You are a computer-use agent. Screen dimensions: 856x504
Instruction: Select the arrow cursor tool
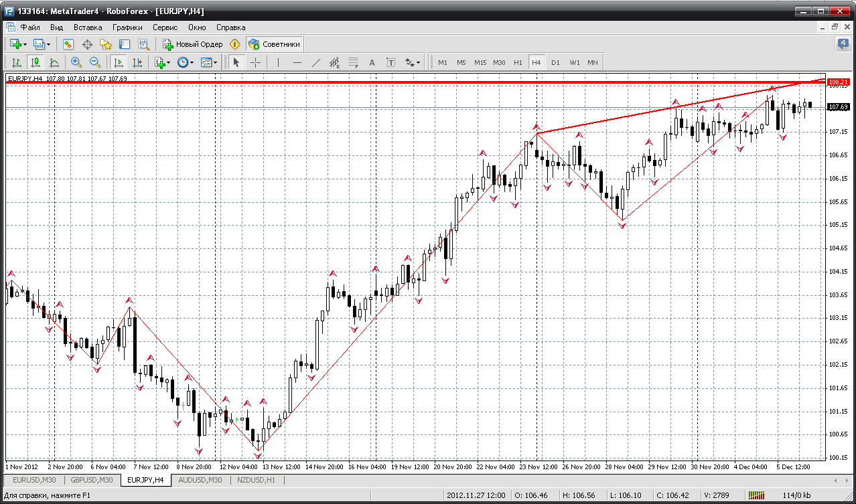[236, 62]
